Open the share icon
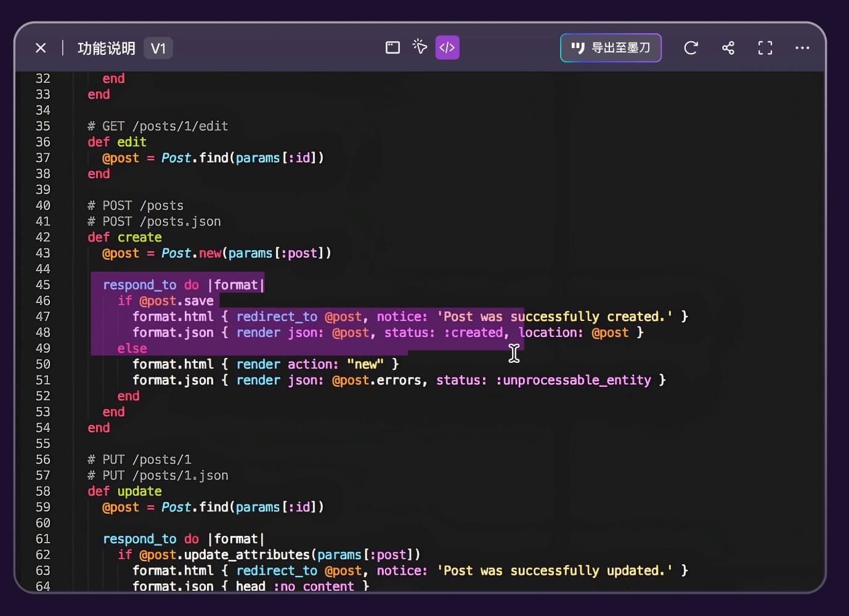The height and width of the screenshot is (616, 849). [728, 48]
